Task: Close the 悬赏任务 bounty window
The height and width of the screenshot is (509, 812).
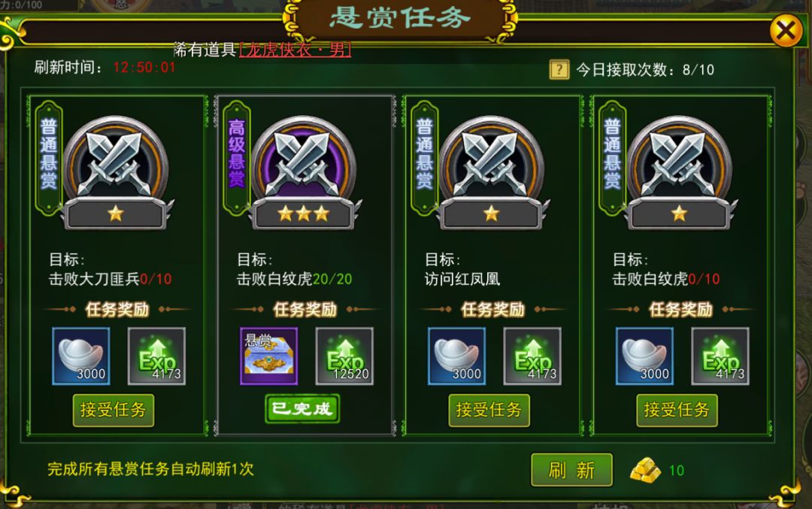Action: tap(786, 31)
